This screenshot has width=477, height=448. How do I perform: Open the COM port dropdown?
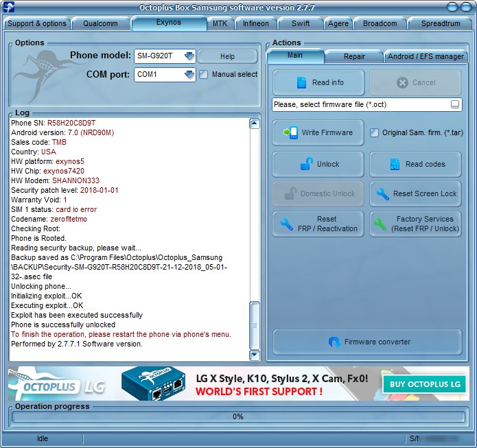pyautogui.click(x=189, y=74)
